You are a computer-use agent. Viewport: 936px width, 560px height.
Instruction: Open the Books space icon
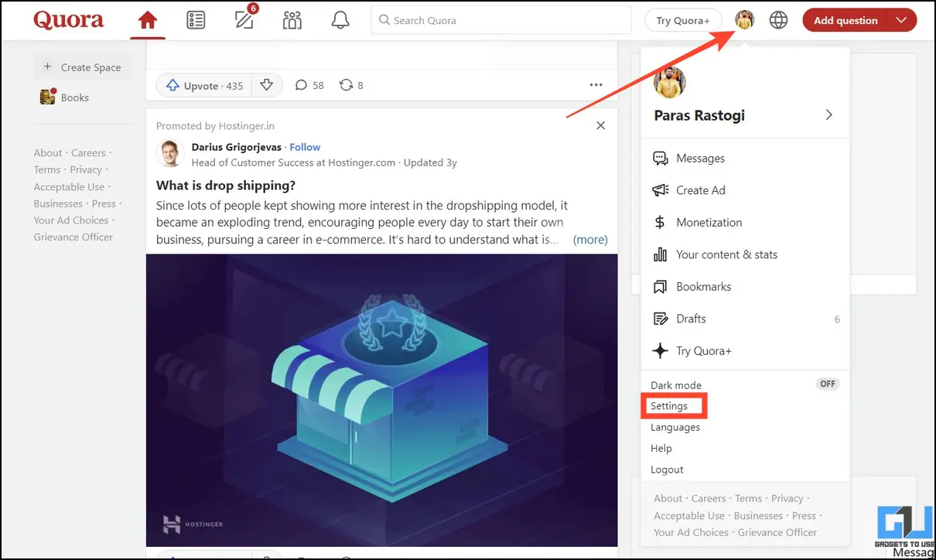click(x=48, y=97)
